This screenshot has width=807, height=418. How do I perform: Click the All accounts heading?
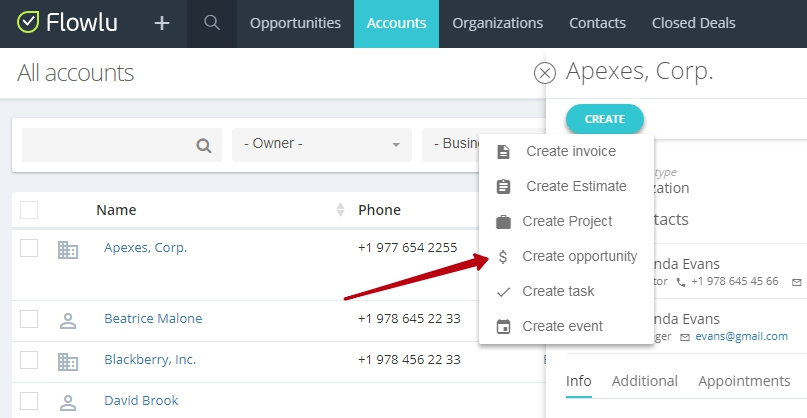[76, 73]
